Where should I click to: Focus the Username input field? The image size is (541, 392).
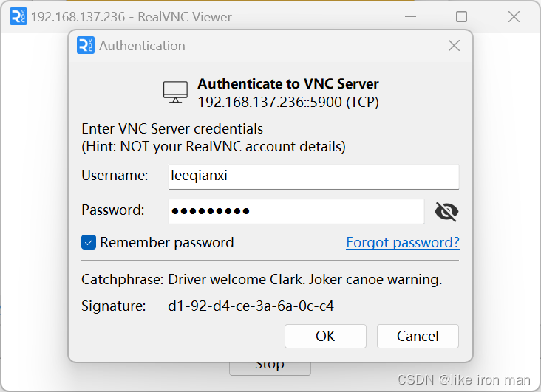click(313, 176)
